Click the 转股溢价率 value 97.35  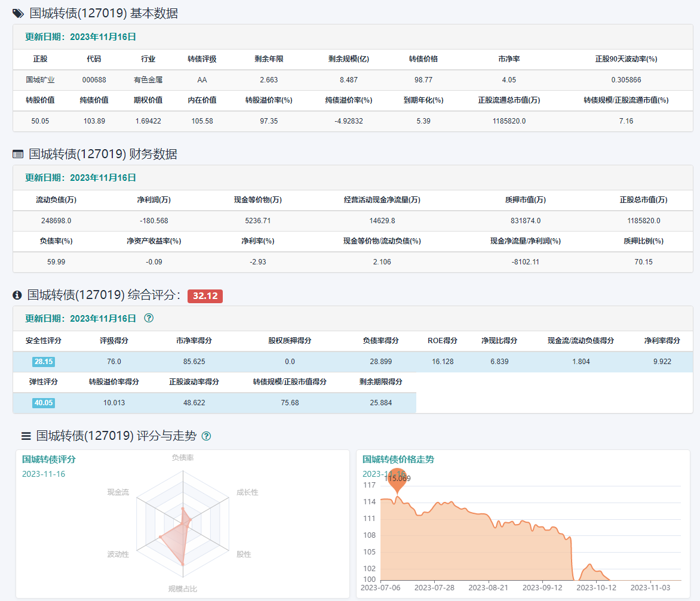[269, 121]
